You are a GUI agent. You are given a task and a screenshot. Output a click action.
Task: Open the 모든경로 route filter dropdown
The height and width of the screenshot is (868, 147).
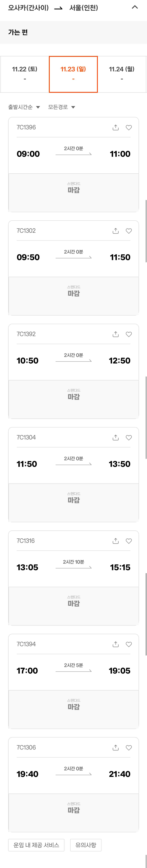[61, 107]
